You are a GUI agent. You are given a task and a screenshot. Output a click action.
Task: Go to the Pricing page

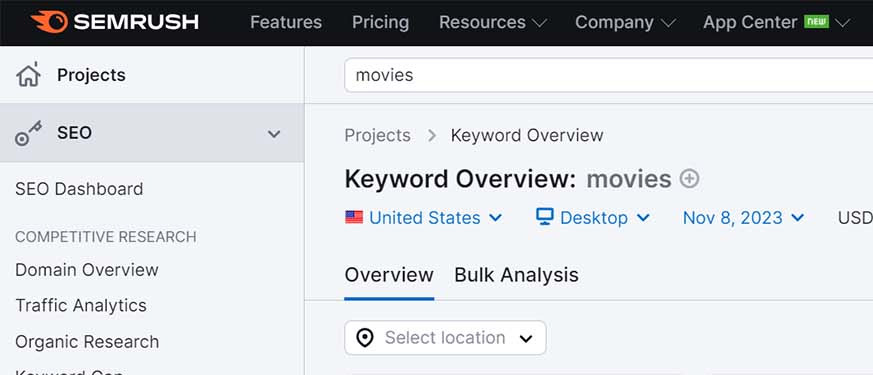coord(380,22)
